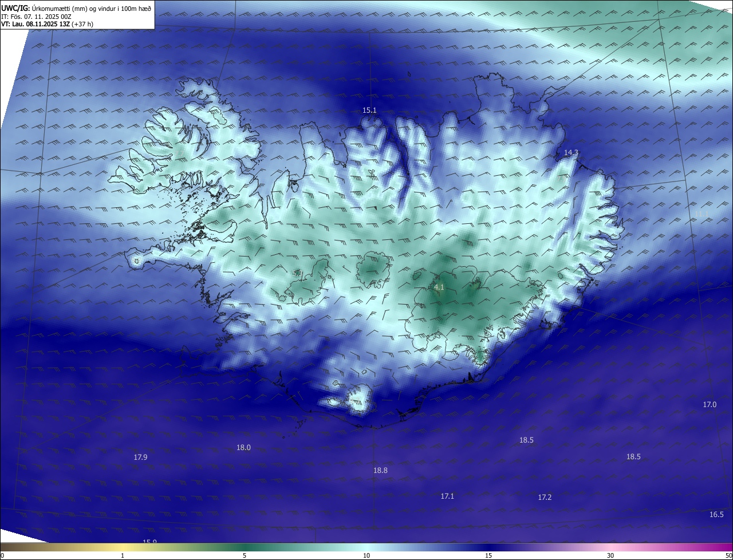Screen dimensions: 733x560
Task: Click the 18.8 value on the map
Action: 380,470
